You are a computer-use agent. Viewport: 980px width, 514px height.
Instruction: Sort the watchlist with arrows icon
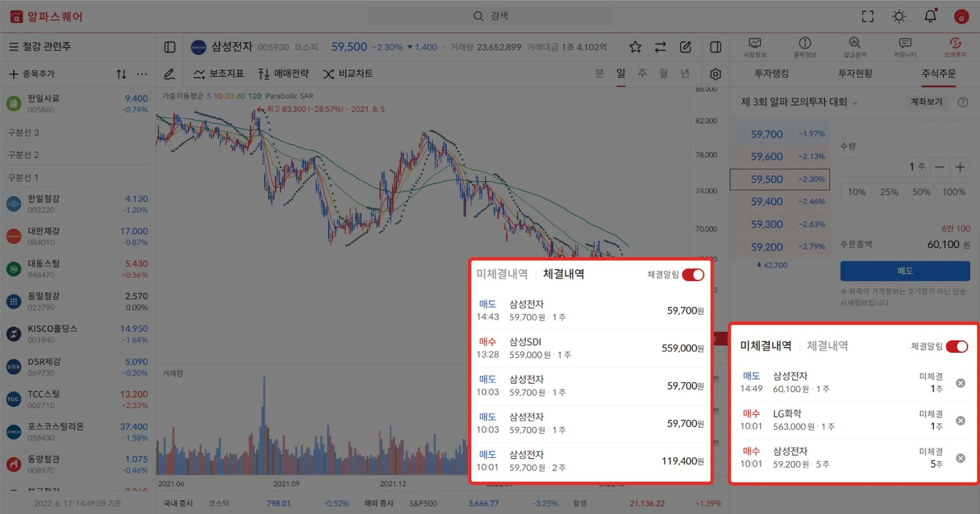(x=121, y=74)
